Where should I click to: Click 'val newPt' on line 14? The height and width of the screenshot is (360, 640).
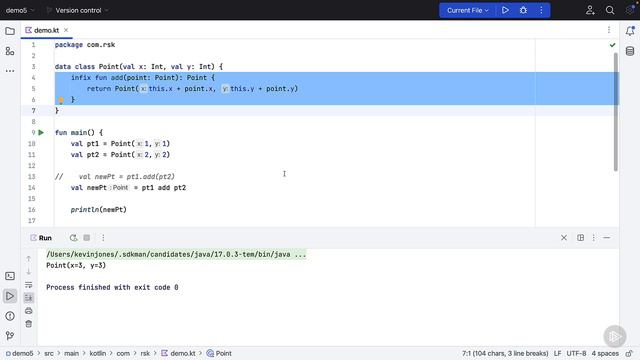pyautogui.click(x=89, y=188)
